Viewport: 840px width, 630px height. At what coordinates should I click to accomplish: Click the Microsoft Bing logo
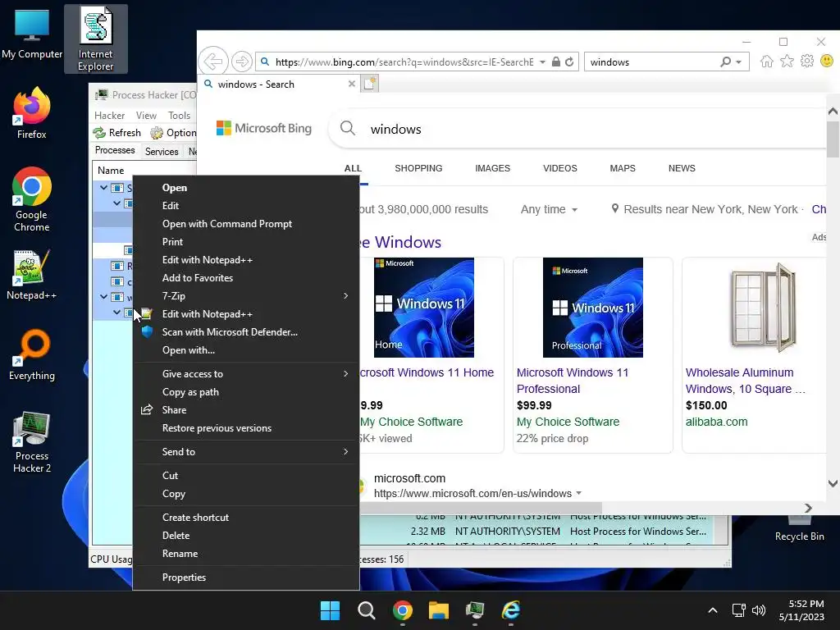[x=263, y=128]
